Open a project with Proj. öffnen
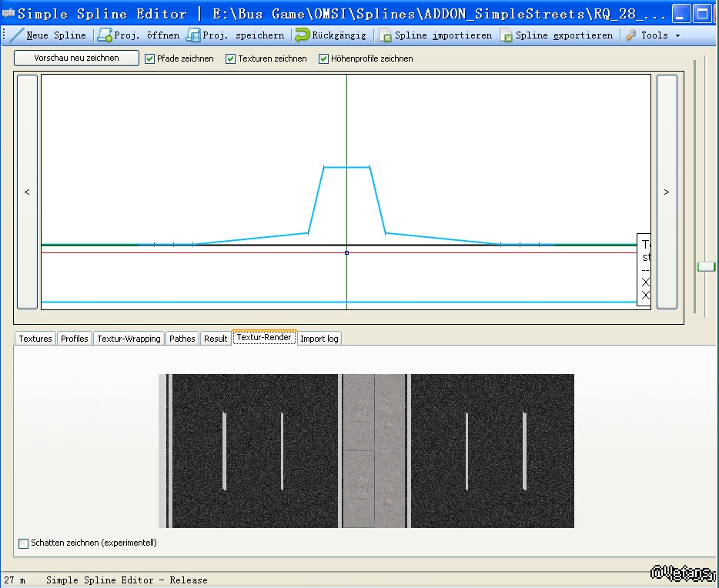The height and width of the screenshot is (588, 719). [x=105, y=35]
